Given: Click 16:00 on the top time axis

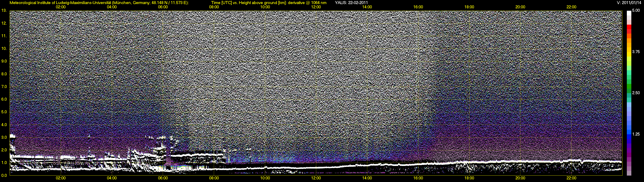Looking at the screenshot, I should pyautogui.click(x=418, y=7).
